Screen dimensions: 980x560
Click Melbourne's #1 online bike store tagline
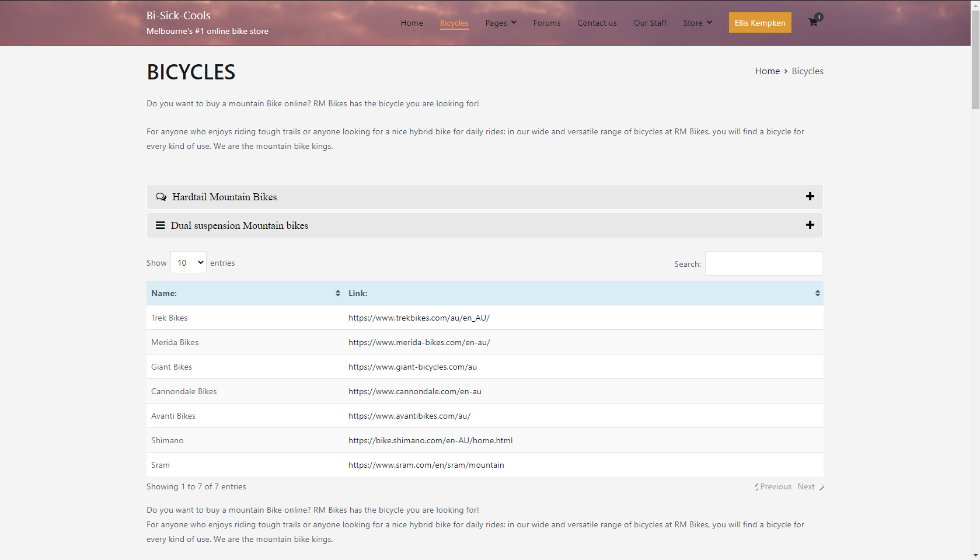point(207,31)
